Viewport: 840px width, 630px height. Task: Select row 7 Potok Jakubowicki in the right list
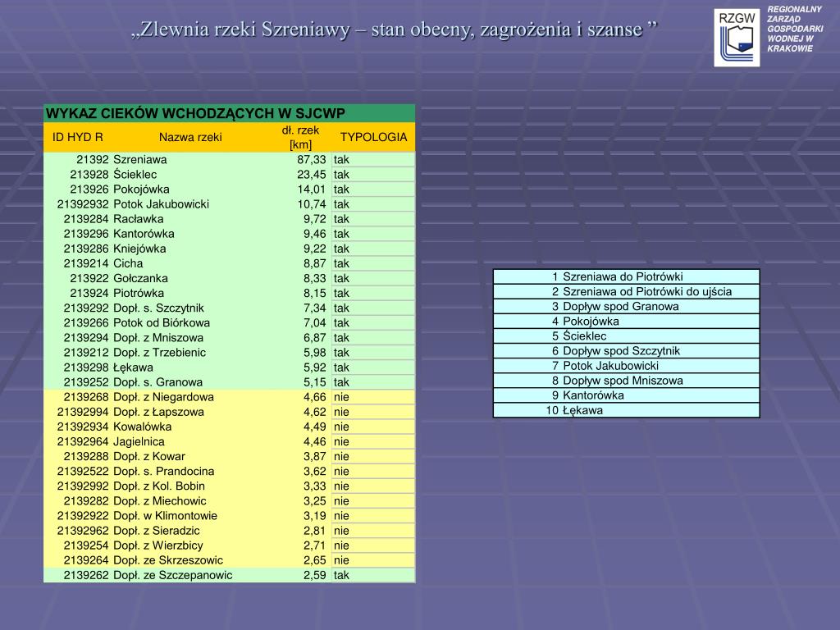click(626, 366)
